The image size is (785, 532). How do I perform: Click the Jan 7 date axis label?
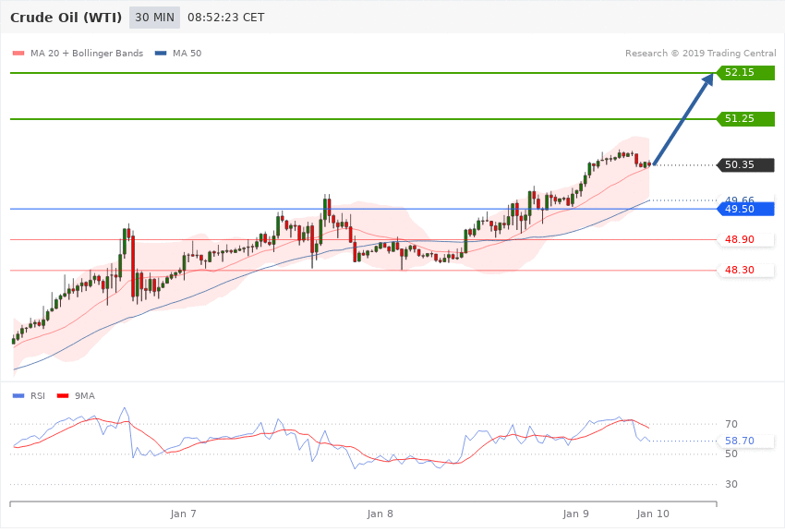coord(183,514)
